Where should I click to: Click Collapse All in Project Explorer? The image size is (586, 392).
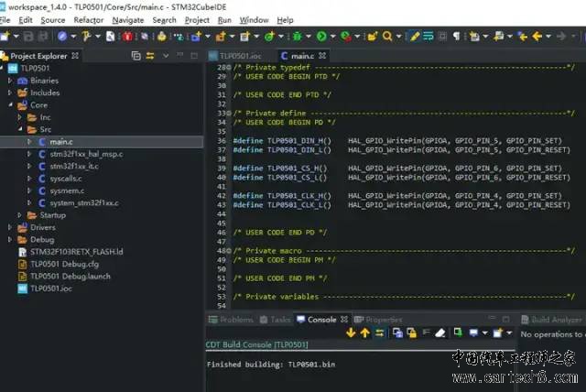pos(136,56)
